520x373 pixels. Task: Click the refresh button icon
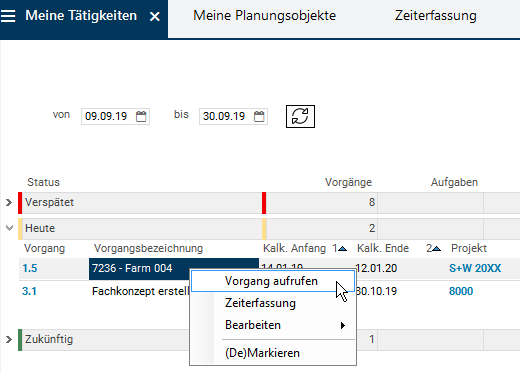pos(300,116)
